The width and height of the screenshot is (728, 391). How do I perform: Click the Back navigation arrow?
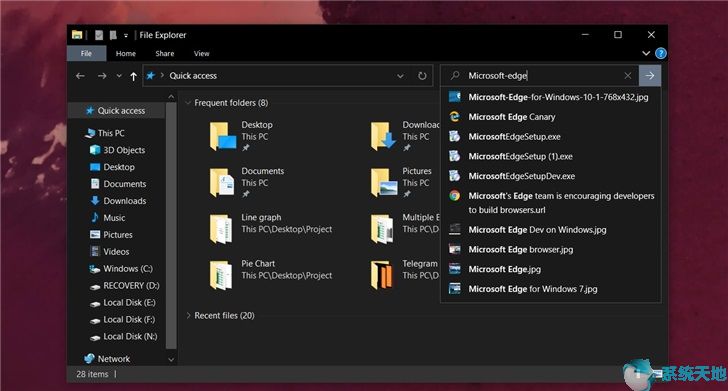(80, 76)
